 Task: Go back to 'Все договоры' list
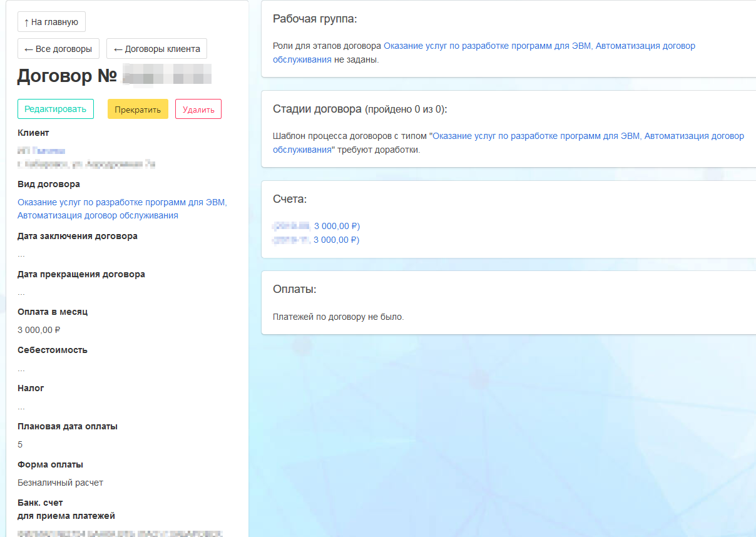(58, 49)
